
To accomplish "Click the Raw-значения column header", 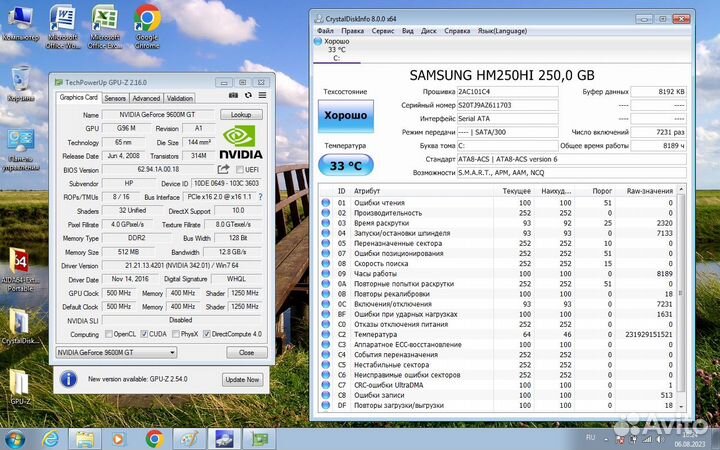I will [x=646, y=191].
